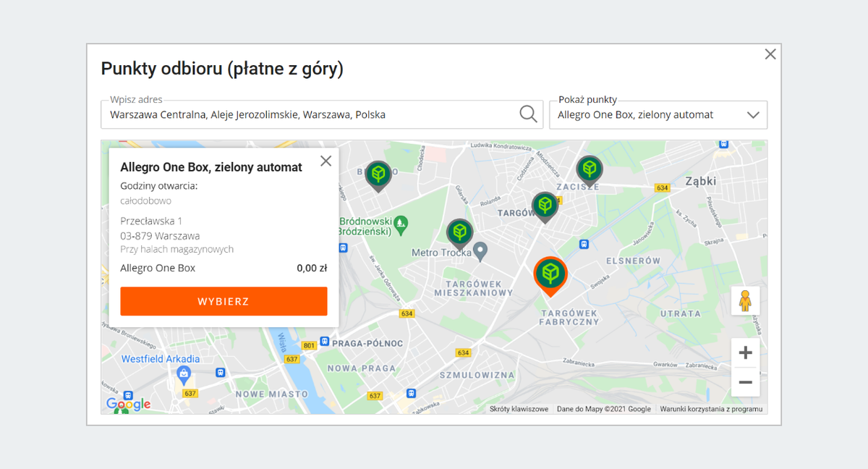Select One Box marker in Zacisze

(x=590, y=170)
